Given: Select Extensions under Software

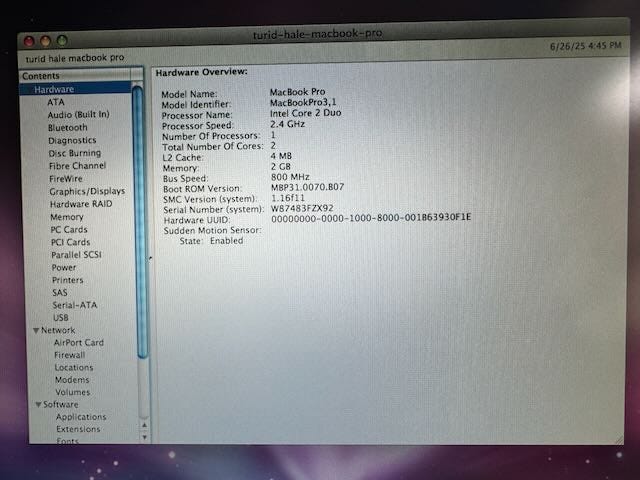Looking at the screenshot, I should [78, 429].
